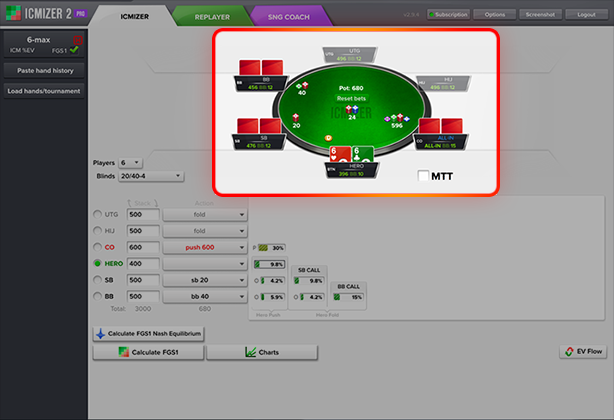Viewport: 614px width, 420px height.
Task: Click Load hands/tournament button
Action: [44, 91]
